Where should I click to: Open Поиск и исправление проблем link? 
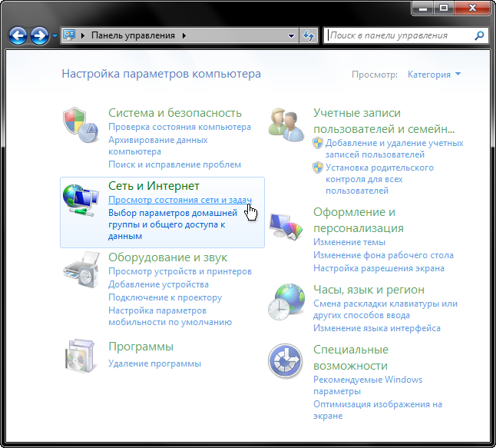[174, 164]
